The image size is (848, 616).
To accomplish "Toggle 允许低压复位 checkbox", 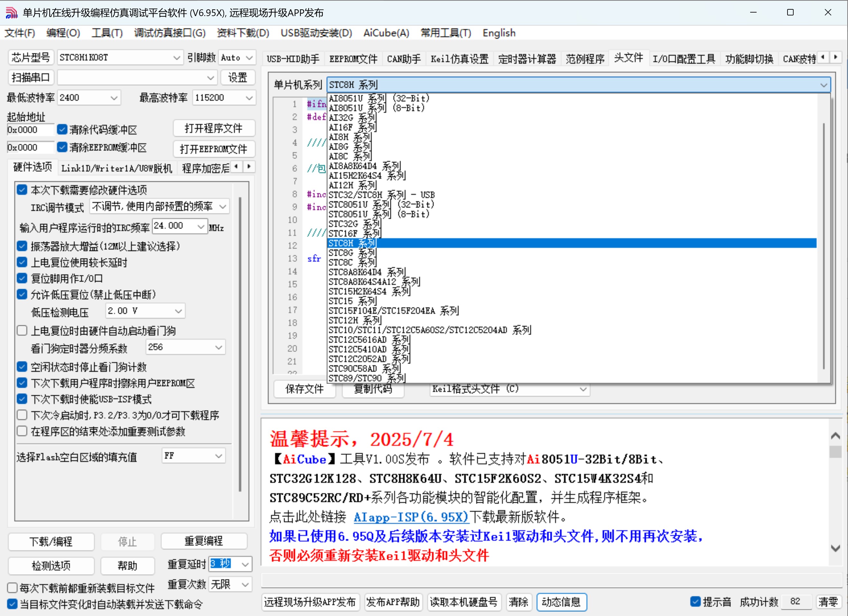I will click(x=22, y=294).
